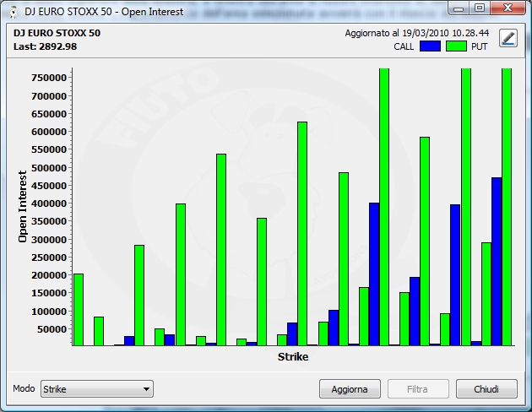The width and height of the screenshot is (532, 412).
Task: Click the Aggiorna button
Action: pyautogui.click(x=350, y=389)
